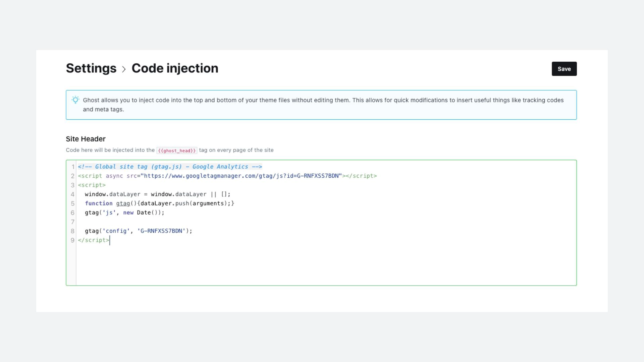Click the gtag('js', new Date()) line
Viewport: 644px width, 362px height.
[x=124, y=213]
